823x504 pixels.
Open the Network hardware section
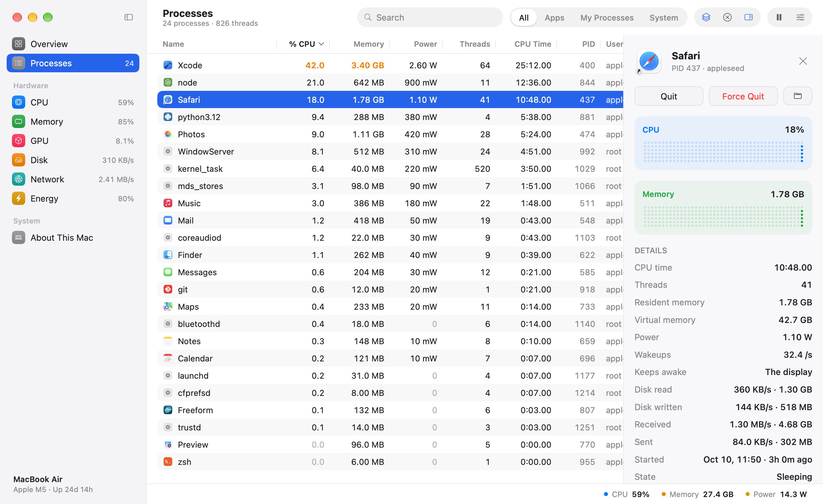[73, 179]
